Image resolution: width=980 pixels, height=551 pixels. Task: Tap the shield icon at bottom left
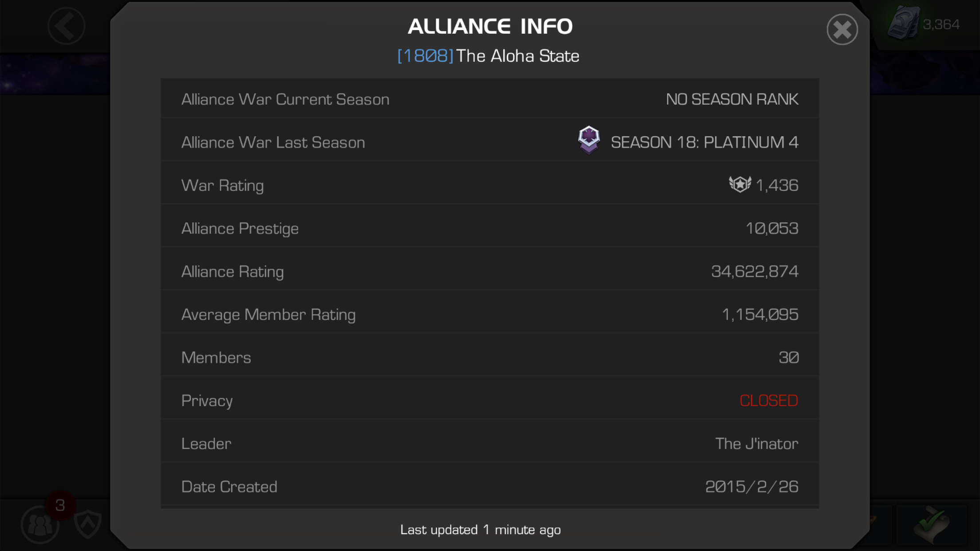pyautogui.click(x=88, y=524)
